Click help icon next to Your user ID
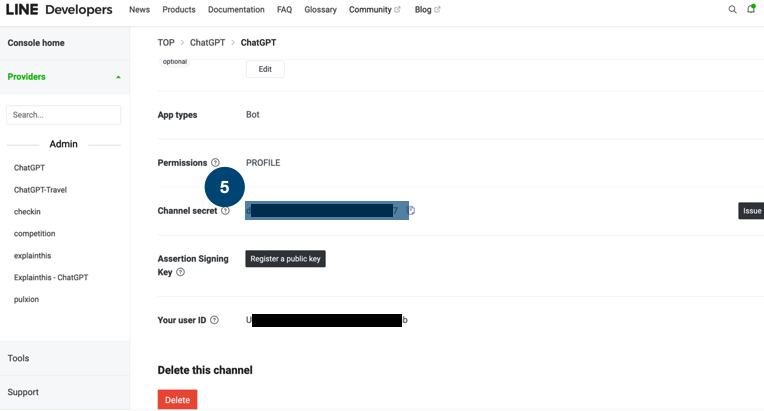Screen dimensions: 764x411 pos(214,320)
